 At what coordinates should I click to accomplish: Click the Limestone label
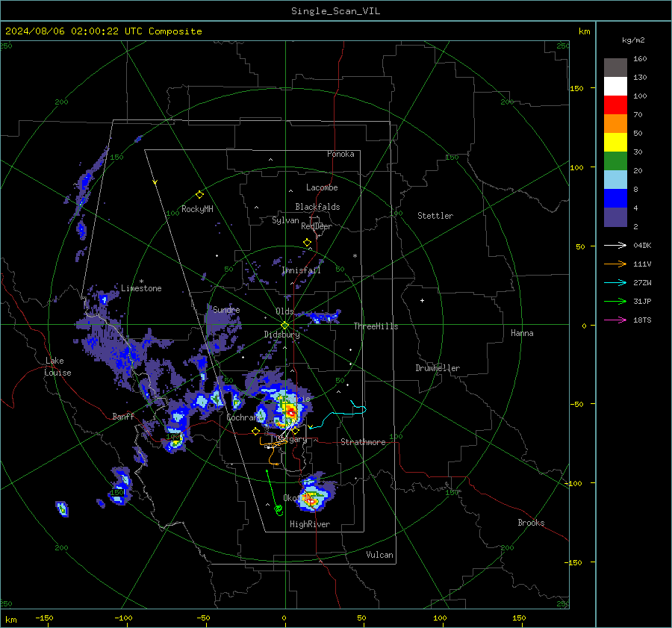[x=141, y=288]
